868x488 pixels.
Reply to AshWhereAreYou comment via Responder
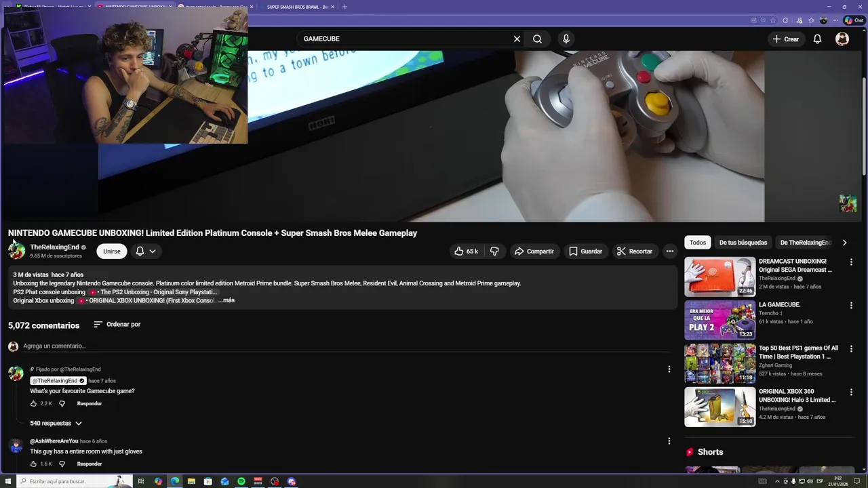tap(89, 464)
